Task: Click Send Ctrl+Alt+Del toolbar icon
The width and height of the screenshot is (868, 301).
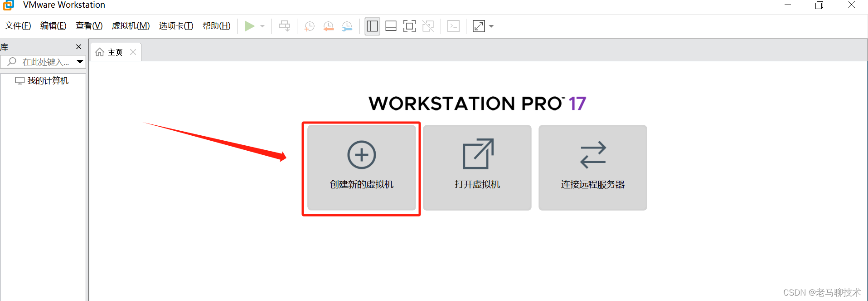Action: coord(284,26)
